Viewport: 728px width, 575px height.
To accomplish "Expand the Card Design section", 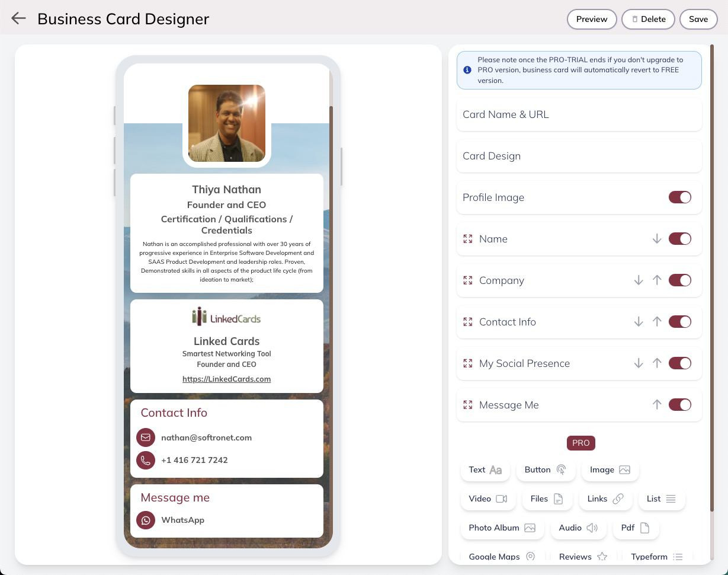I will [579, 156].
